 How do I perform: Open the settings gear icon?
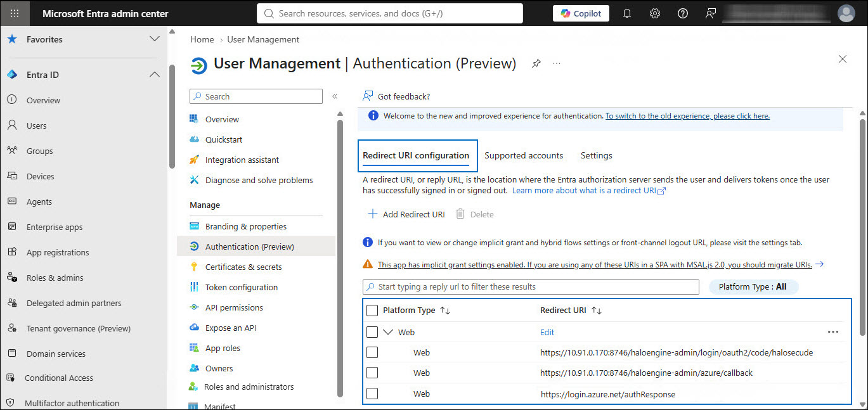(x=655, y=13)
